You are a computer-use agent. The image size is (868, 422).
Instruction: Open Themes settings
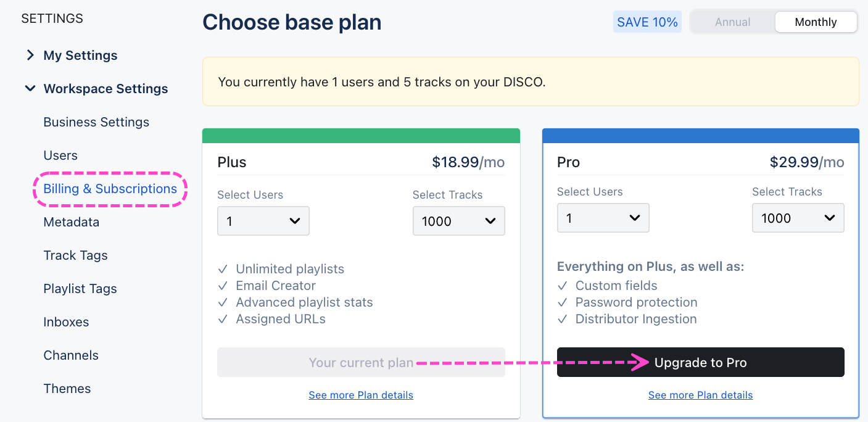pyautogui.click(x=67, y=389)
